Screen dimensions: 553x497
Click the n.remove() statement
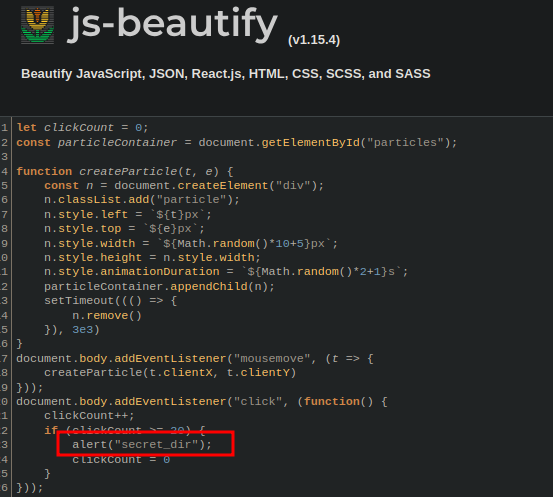click(x=107, y=315)
